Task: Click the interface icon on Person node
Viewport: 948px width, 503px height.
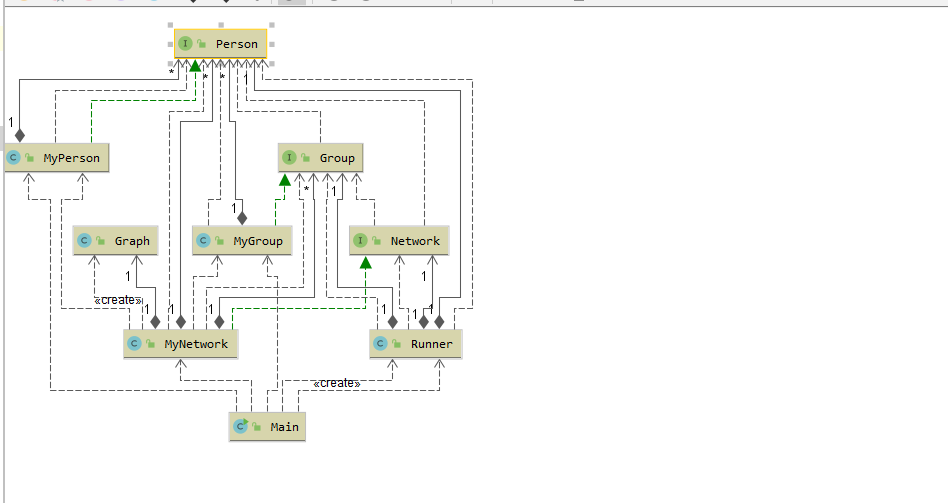Action: coord(185,44)
